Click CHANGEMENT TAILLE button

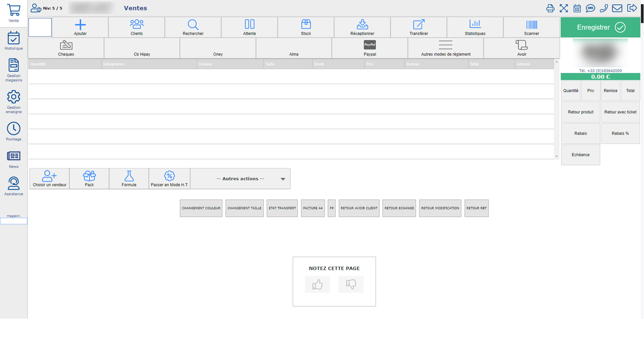click(x=245, y=208)
